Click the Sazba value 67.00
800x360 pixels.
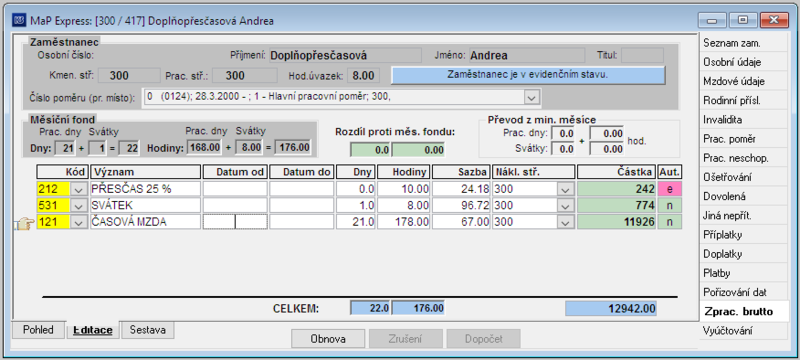point(461,222)
